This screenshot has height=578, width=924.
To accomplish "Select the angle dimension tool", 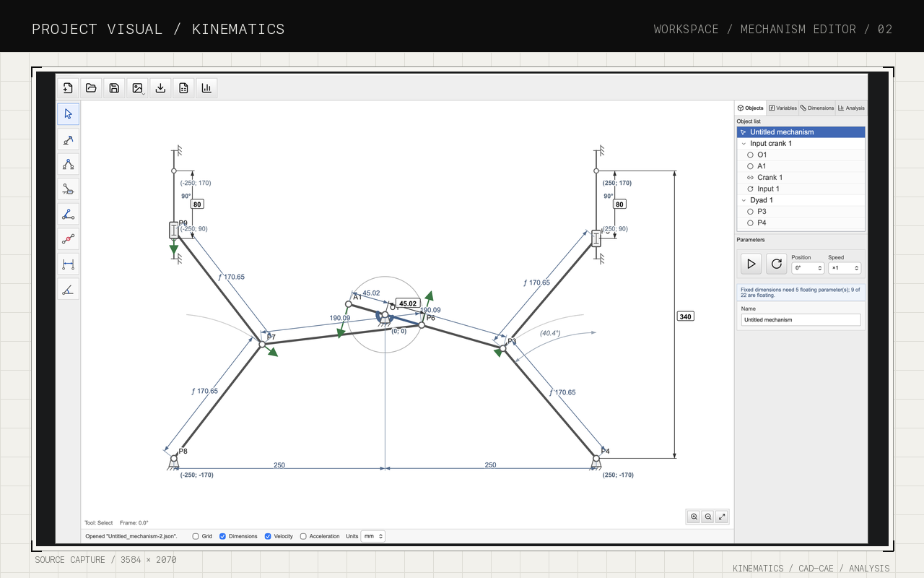I will pyautogui.click(x=69, y=289).
